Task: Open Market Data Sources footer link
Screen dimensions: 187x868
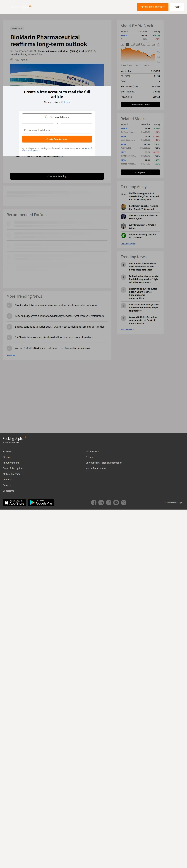Action: (96, 468)
